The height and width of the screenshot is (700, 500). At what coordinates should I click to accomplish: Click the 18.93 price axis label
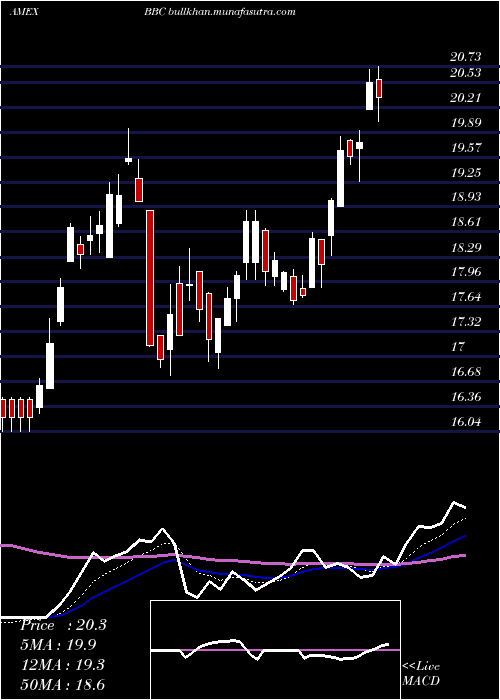pos(466,196)
